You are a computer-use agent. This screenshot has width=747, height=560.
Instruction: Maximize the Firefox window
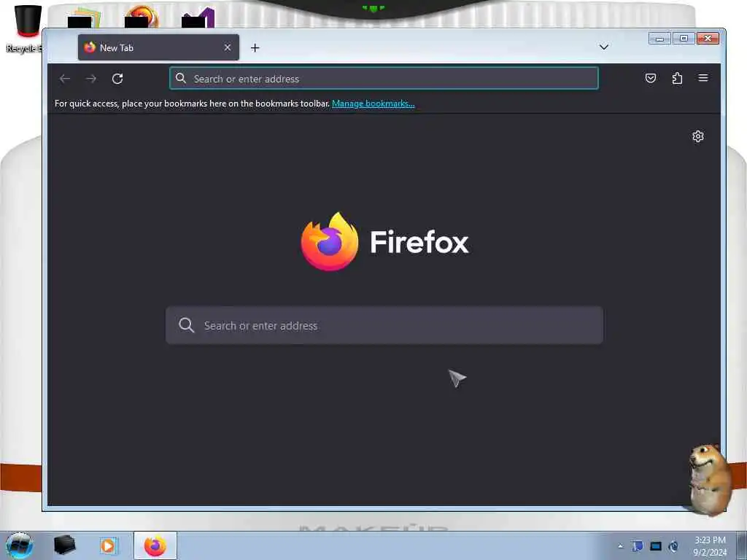click(684, 38)
